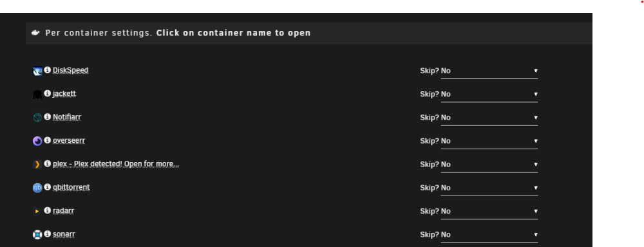This screenshot has height=247, width=644.
Task: Click the overseerr purple icon
Action: click(37, 142)
